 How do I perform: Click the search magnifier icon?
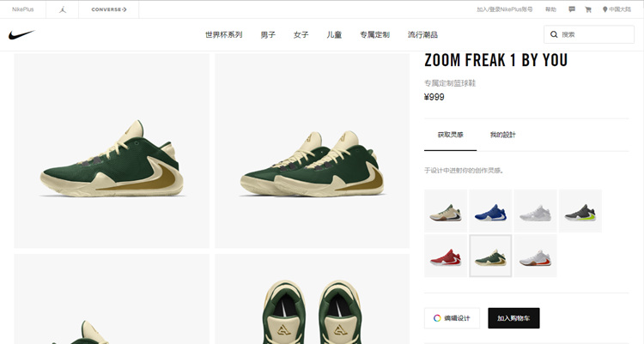coord(554,34)
